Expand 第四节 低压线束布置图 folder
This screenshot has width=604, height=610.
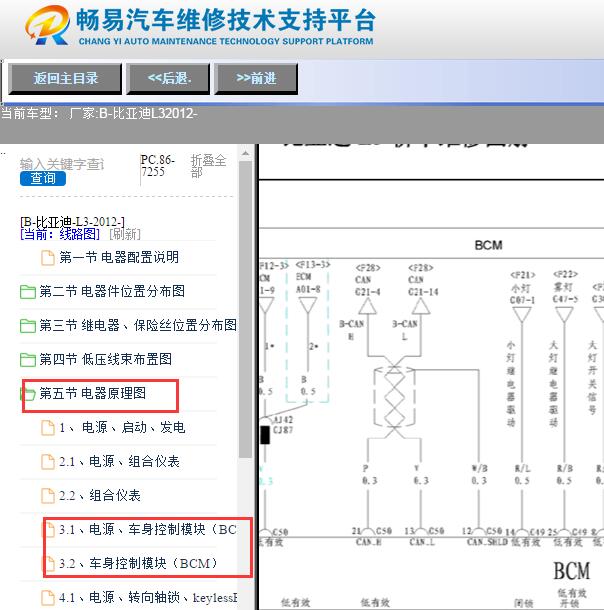(x=105, y=359)
